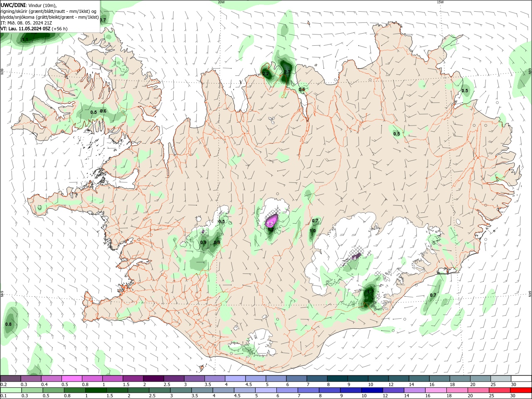This screenshot has height=399, width=532.
Task: Click the 0.6 value in the Westfjords
Action: pos(103,111)
